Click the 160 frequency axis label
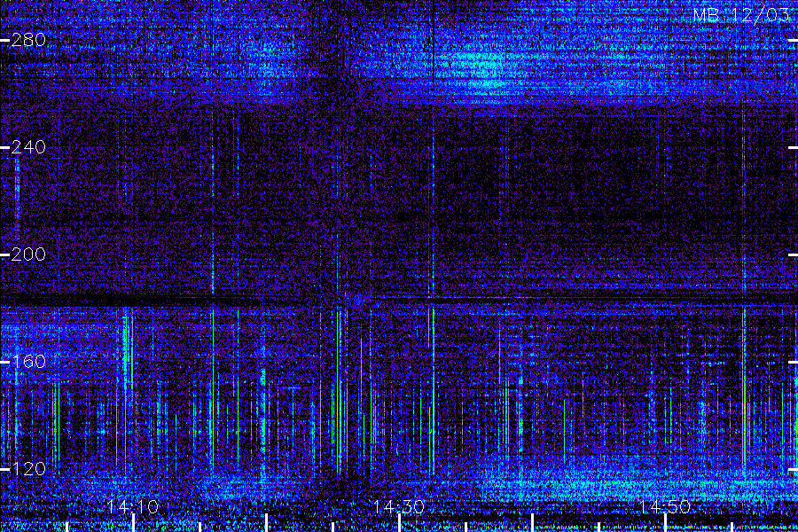This screenshot has height=532, width=798. point(28,362)
